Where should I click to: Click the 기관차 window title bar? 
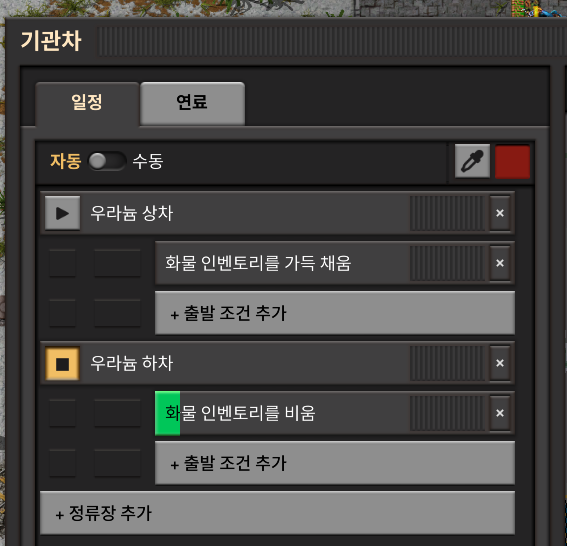point(286,41)
